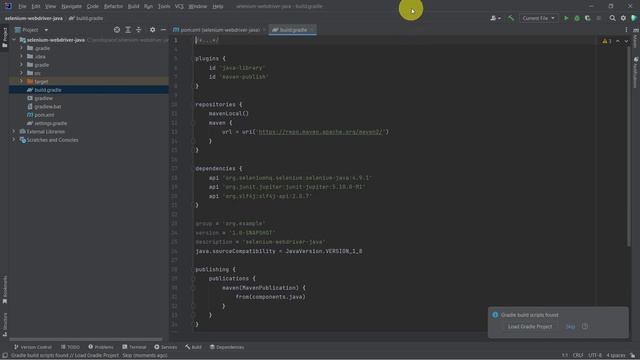This screenshot has height=360, width=640.
Task: Click the UTF-8 encoding status item
Action: pyautogui.click(x=595, y=356)
